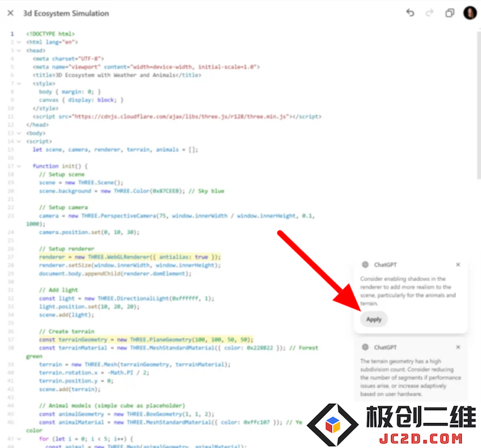Collapse the for loop fold on line 47

(x=19, y=439)
